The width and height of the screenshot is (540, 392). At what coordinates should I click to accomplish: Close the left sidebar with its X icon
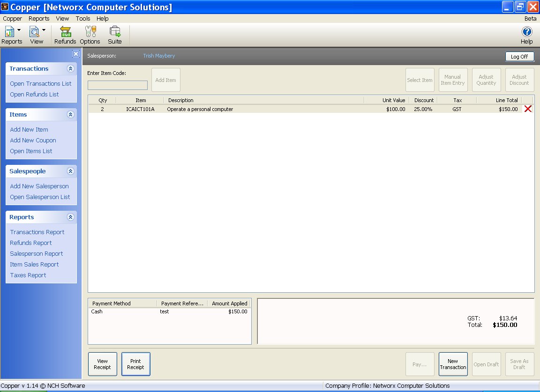tap(75, 54)
